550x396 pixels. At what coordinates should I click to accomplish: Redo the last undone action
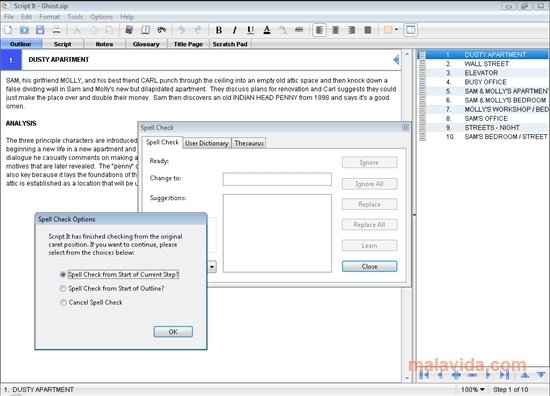click(x=198, y=30)
